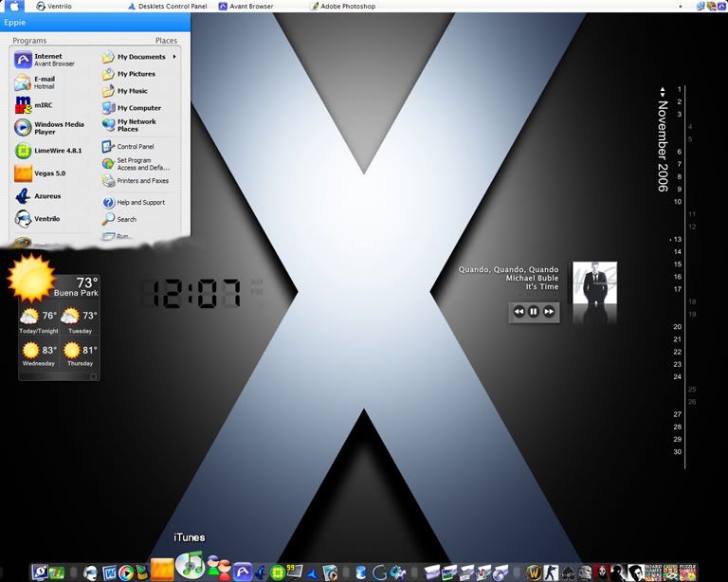Open Azureus from Programs list
This screenshot has width=728, height=582.
coord(37,196)
